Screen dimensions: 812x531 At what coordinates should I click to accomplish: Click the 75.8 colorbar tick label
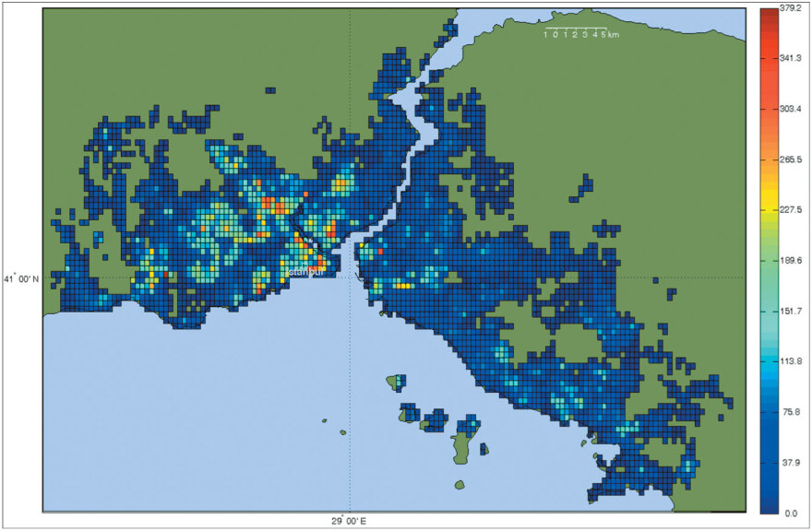point(790,411)
